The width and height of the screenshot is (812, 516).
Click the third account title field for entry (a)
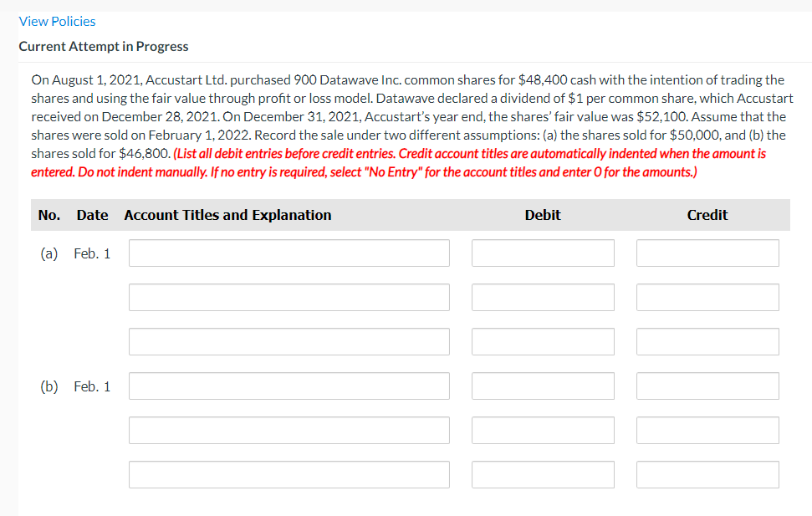tap(289, 341)
